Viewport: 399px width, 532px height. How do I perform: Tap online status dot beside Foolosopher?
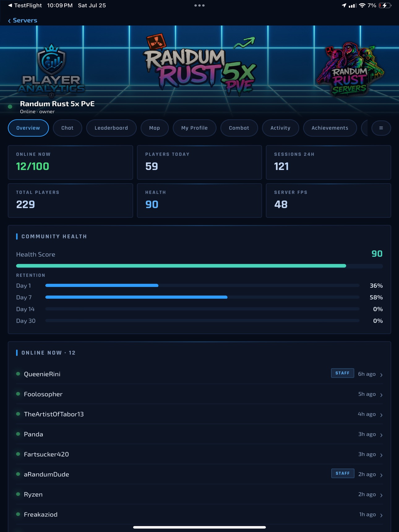coord(18,394)
